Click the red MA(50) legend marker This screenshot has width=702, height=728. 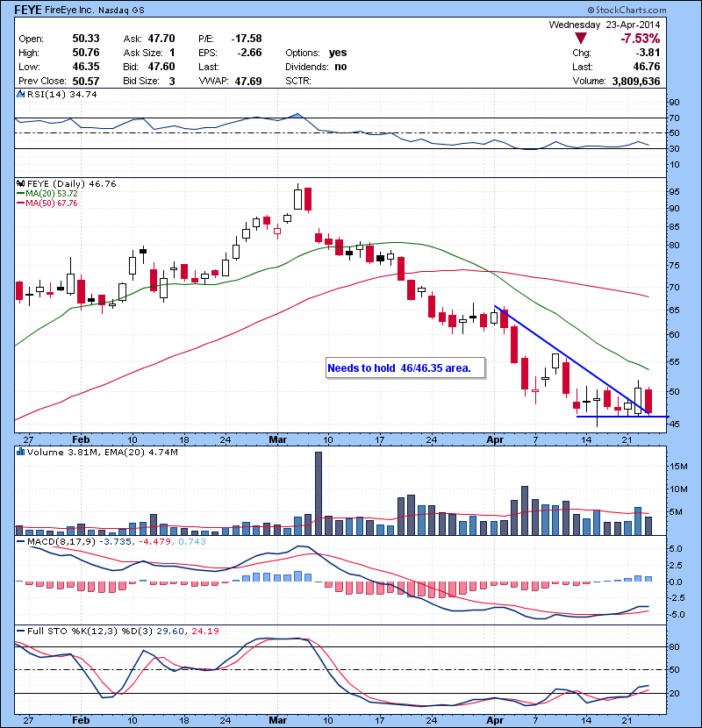[20, 203]
